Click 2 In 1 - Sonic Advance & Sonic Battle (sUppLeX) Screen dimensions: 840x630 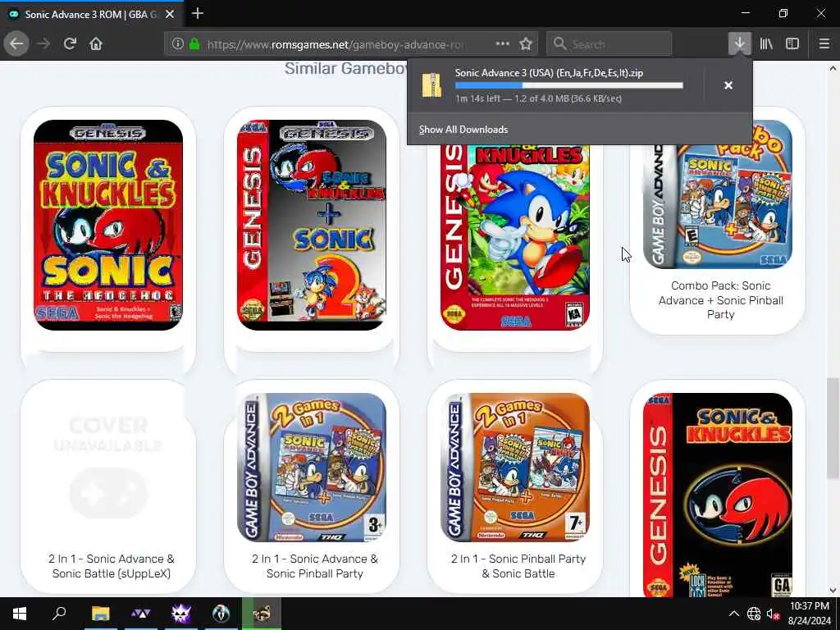(x=112, y=566)
